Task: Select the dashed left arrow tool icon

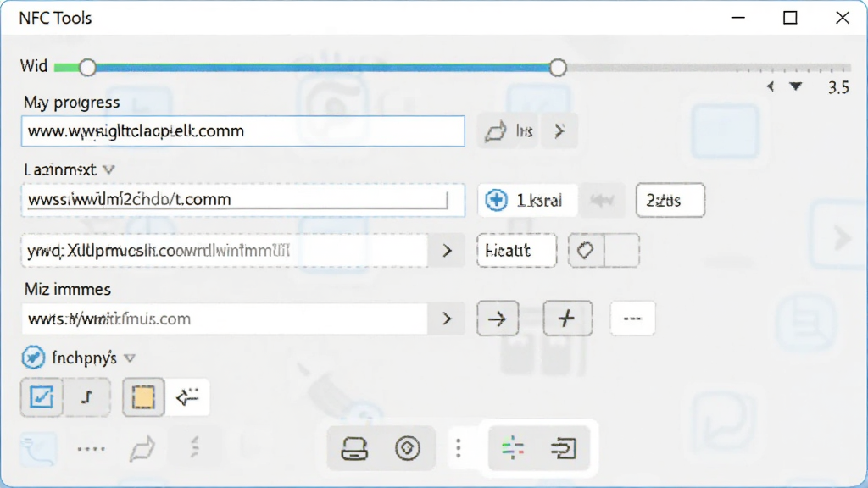Action: 187,397
